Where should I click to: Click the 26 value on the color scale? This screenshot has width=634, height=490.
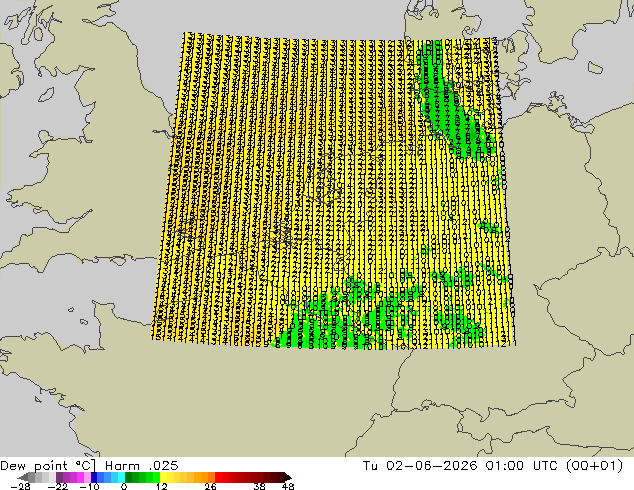tap(210, 486)
